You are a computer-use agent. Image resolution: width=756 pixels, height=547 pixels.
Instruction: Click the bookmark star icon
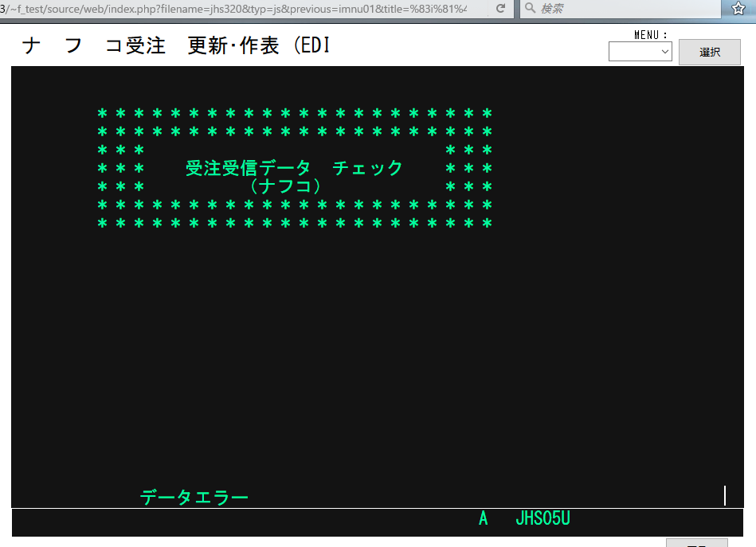[738, 8]
